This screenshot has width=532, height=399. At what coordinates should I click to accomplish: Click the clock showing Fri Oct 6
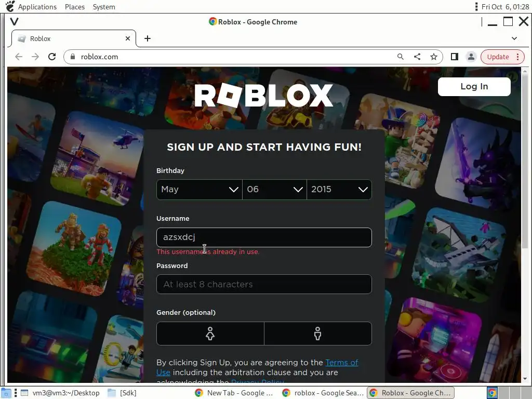coord(505,7)
